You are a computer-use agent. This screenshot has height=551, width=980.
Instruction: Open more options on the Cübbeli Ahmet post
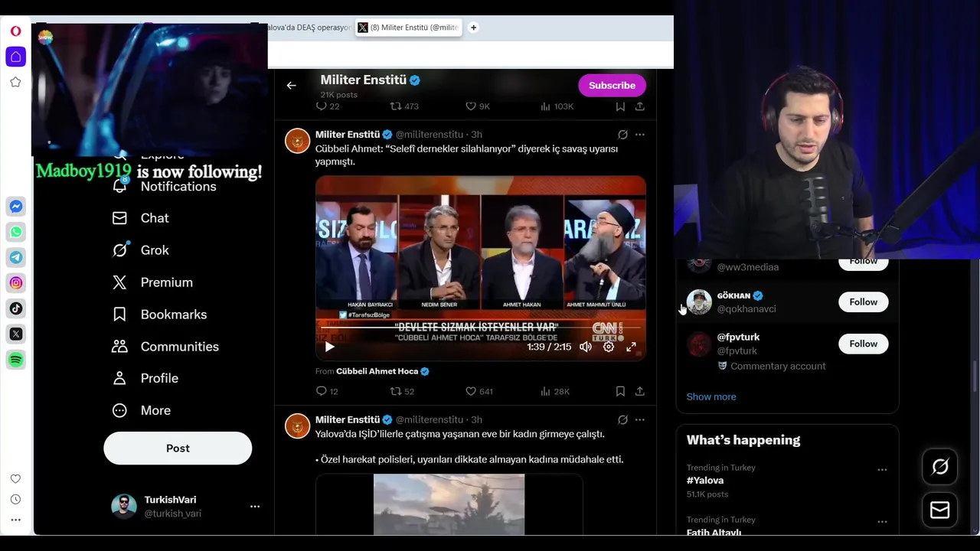click(x=640, y=135)
